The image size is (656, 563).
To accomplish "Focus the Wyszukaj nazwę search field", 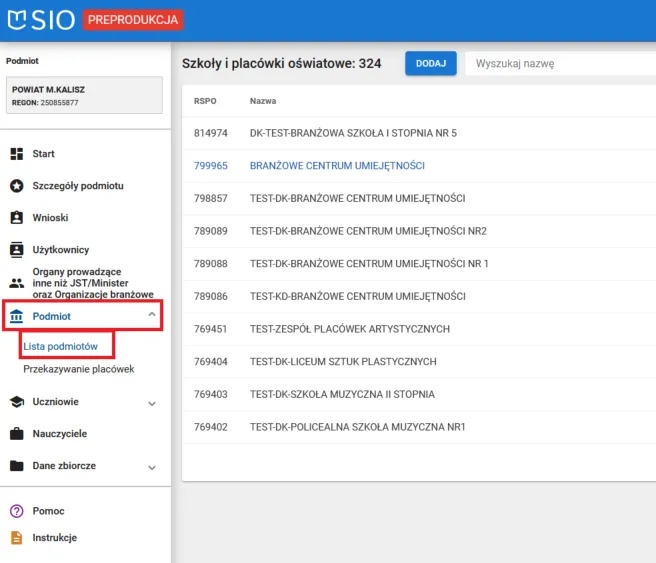I will [x=560, y=63].
